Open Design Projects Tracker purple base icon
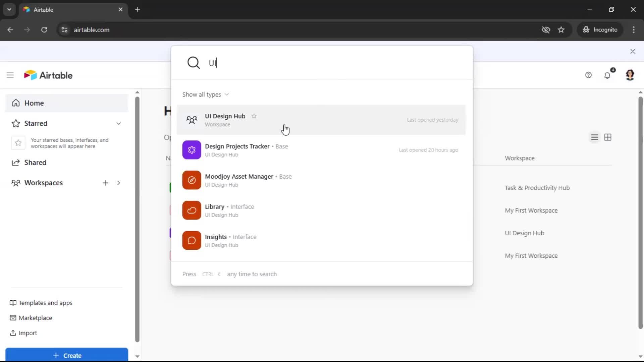 pos(192,150)
